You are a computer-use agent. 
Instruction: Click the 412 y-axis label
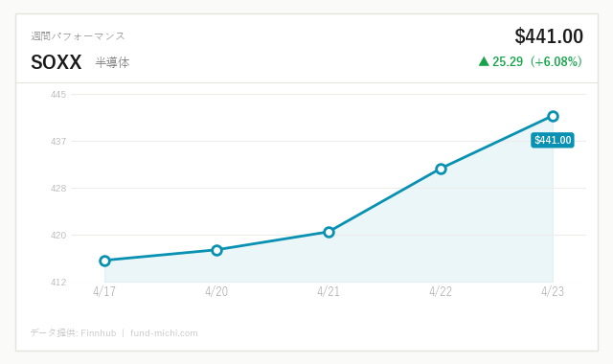click(58, 282)
